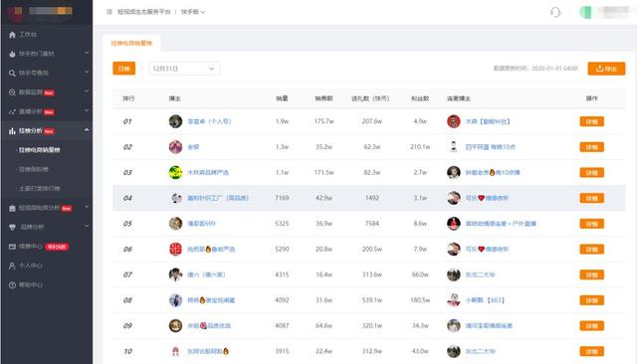Image resolution: width=637 pixels, height=364 pixels.
Task: Click the gift count value 7584
Action: click(x=371, y=224)
